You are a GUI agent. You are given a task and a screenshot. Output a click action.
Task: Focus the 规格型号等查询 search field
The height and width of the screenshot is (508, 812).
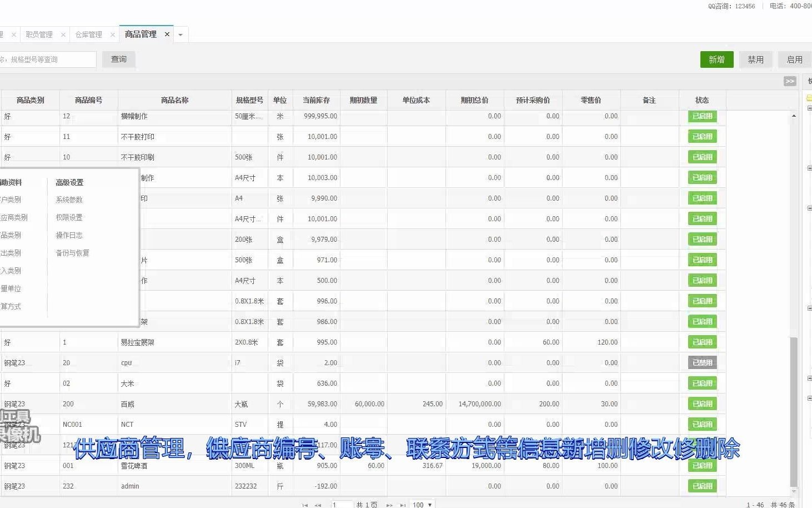click(48, 59)
